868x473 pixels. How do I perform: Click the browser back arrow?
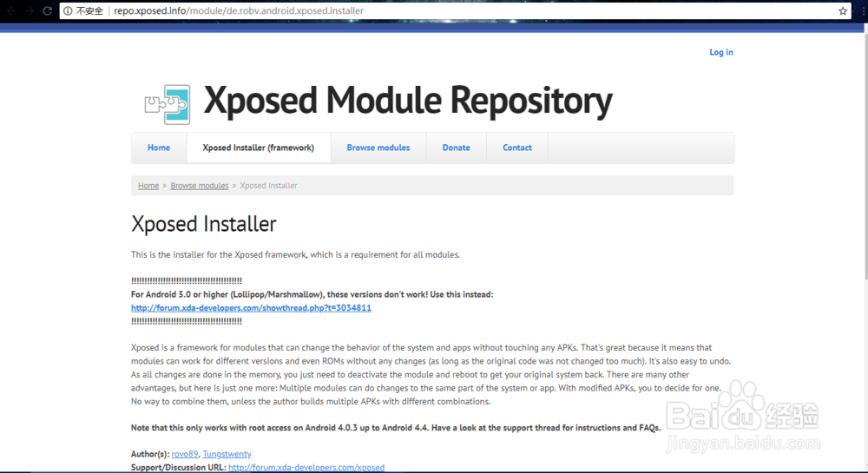(11, 10)
